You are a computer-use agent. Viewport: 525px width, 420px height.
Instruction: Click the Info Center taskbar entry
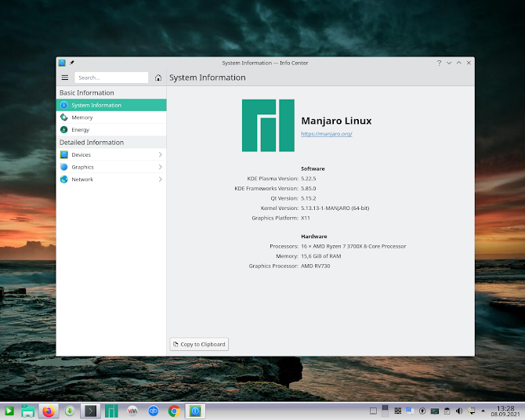195,411
